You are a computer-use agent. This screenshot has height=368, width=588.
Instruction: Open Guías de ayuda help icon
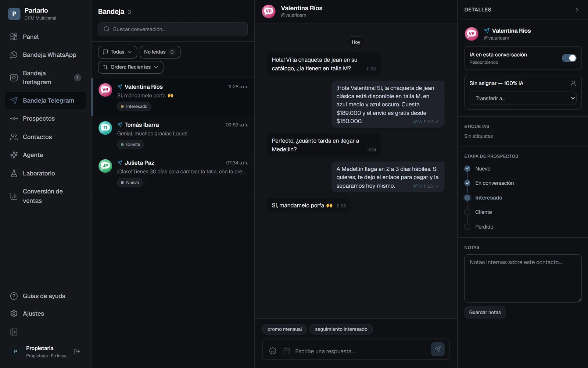pyautogui.click(x=14, y=296)
